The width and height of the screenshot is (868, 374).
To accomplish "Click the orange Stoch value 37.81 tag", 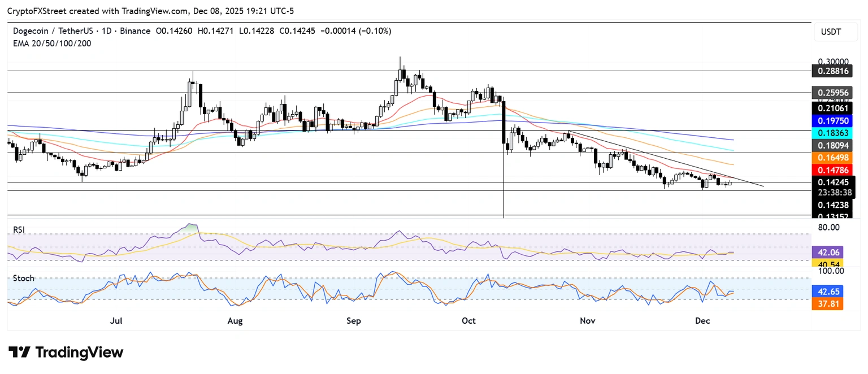I will click(828, 305).
